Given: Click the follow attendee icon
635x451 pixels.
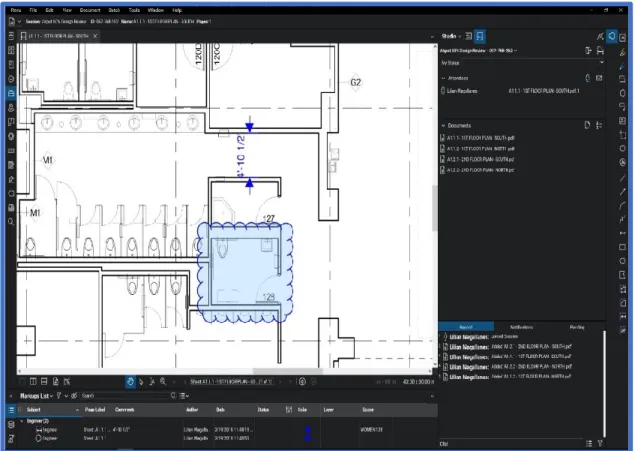Looking at the screenshot, I should 588,78.
